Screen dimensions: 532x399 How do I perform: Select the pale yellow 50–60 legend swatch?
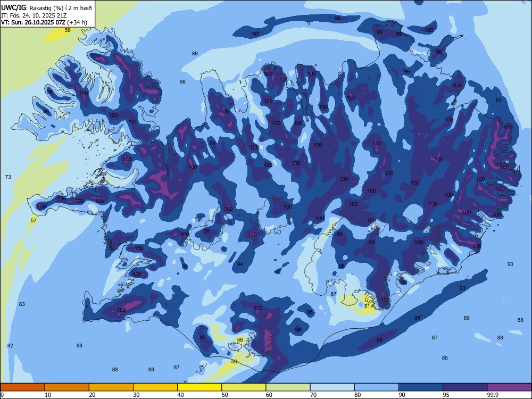[244, 387]
